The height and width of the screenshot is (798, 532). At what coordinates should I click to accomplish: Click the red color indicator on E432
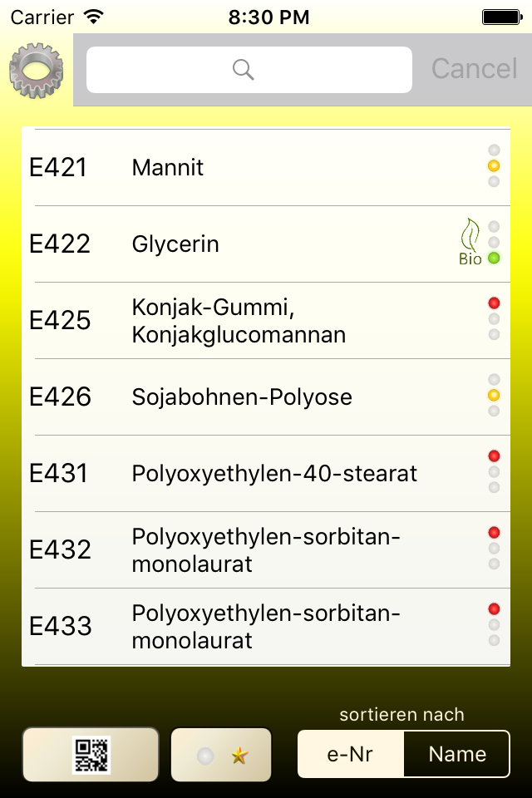(495, 532)
